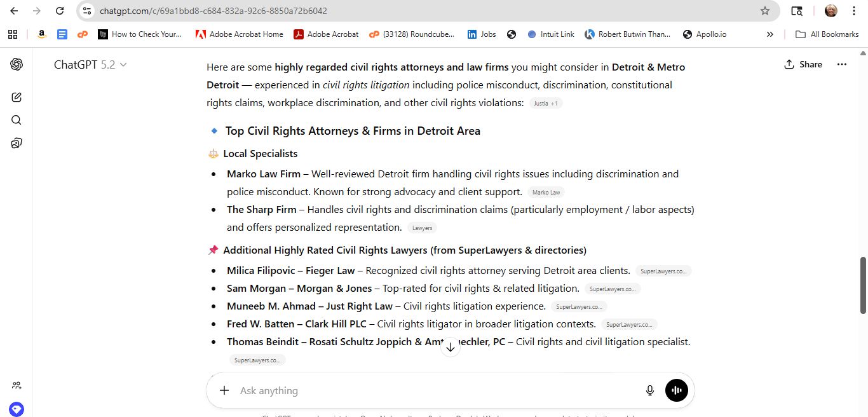Screen dimensions: 868x417
Task: Add attachments with the plus button
Action: click(224, 390)
